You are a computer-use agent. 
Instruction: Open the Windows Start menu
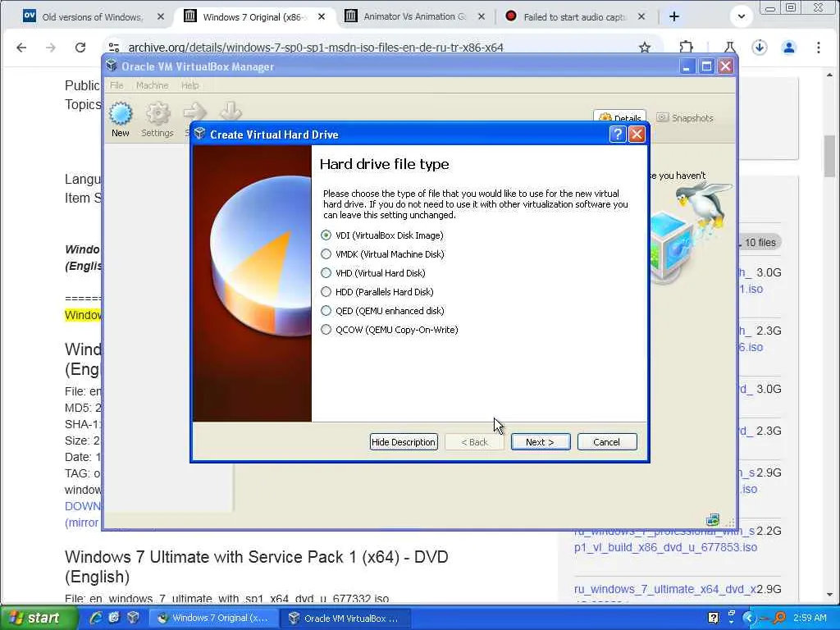coord(39,618)
